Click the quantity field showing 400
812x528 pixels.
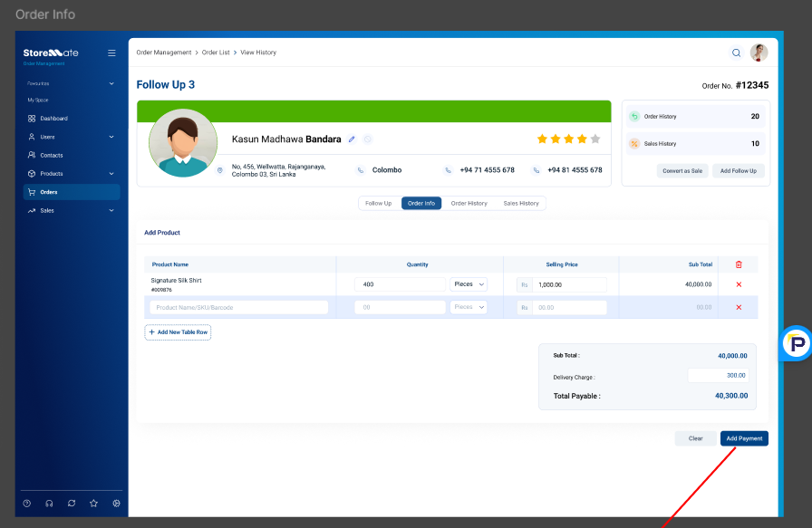pyautogui.click(x=400, y=284)
